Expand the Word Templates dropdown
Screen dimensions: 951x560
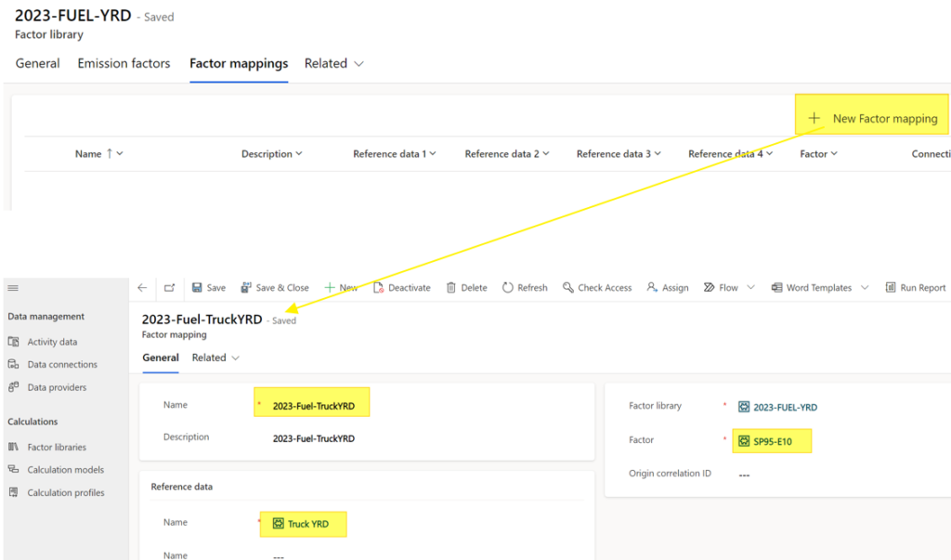[864, 288]
